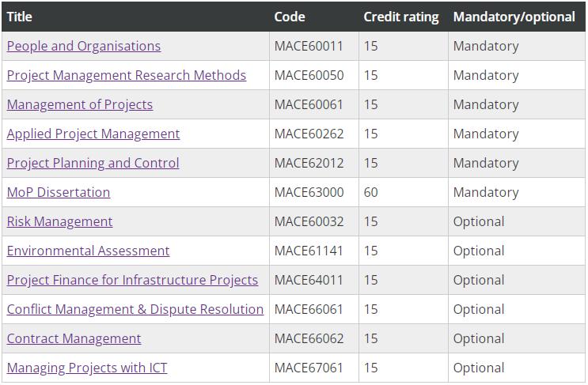Viewport: 588px width, 385px height.
Task: Click the Credit rating column header
Action: click(400, 17)
